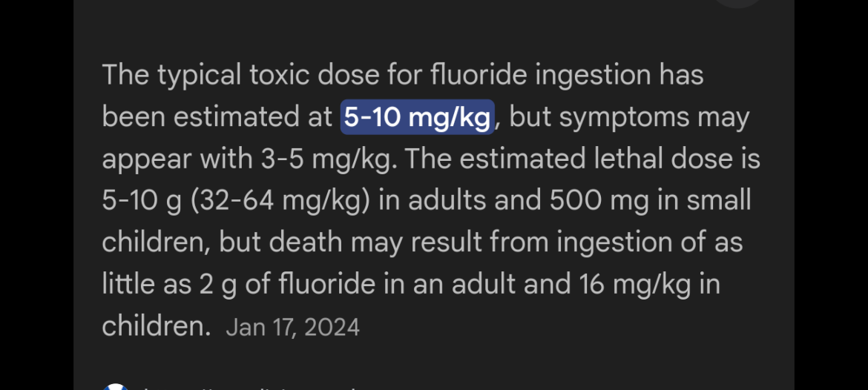
Task: Click the words "small children"
Action: [427, 221]
